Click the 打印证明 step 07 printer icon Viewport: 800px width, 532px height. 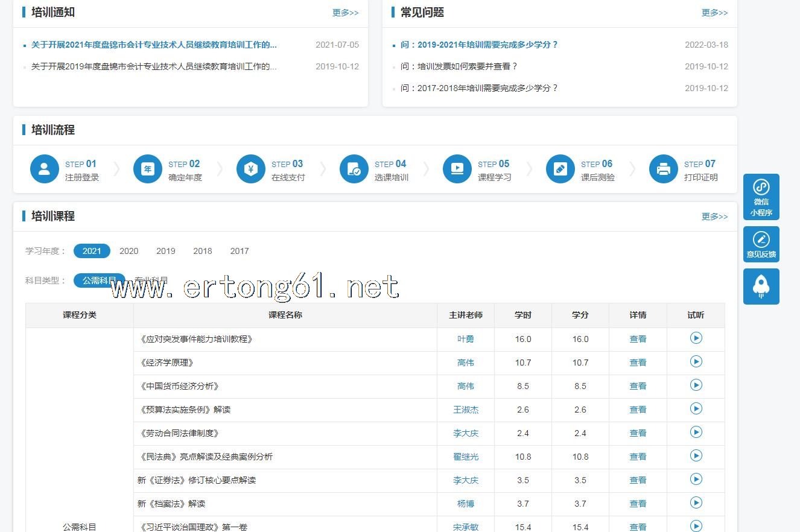664,169
